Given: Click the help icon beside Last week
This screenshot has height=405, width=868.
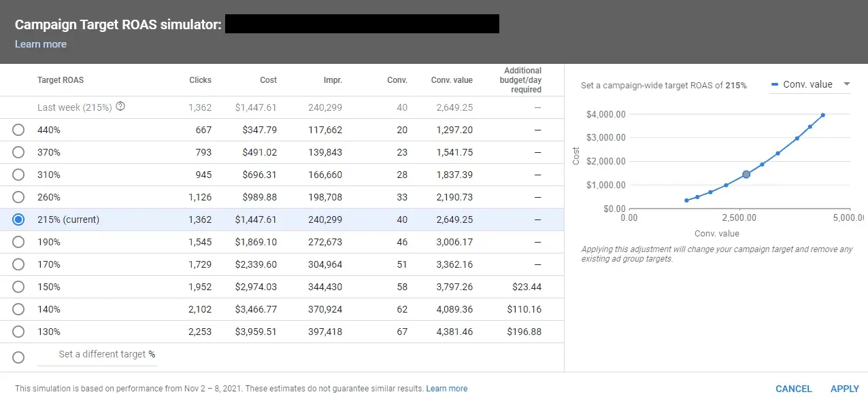Looking at the screenshot, I should coord(120,107).
